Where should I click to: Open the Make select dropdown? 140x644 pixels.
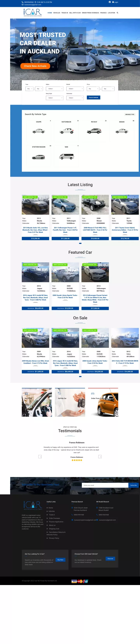click(x=55, y=89)
